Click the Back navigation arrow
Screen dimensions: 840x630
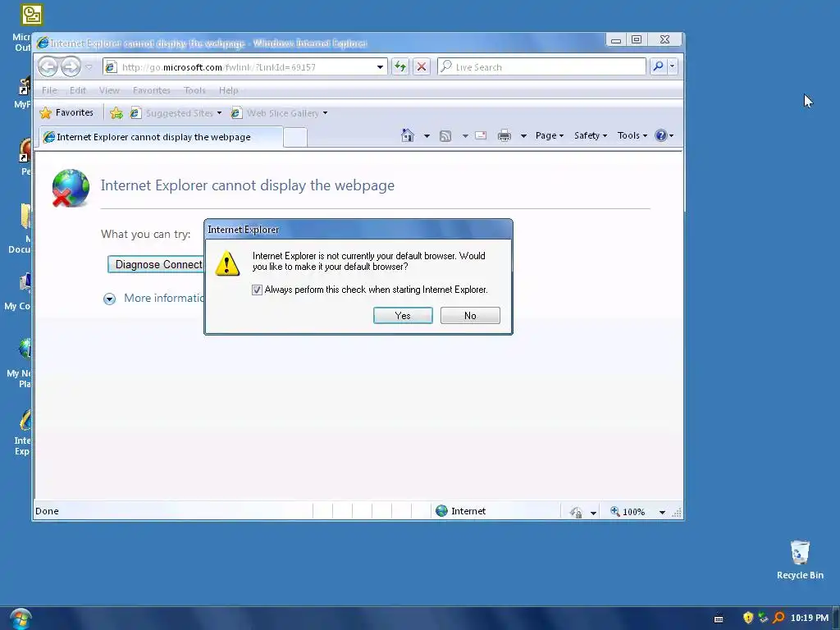[x=48, y=67]
